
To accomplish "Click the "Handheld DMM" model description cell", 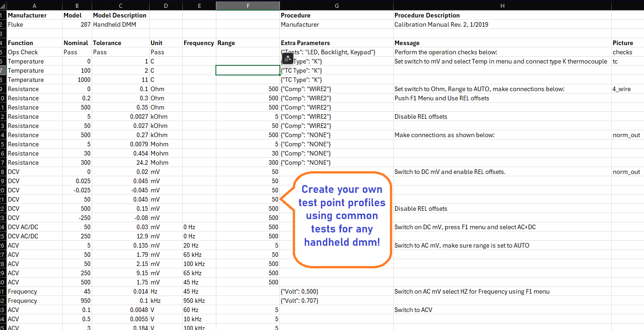I will click(x=113, y=24).
